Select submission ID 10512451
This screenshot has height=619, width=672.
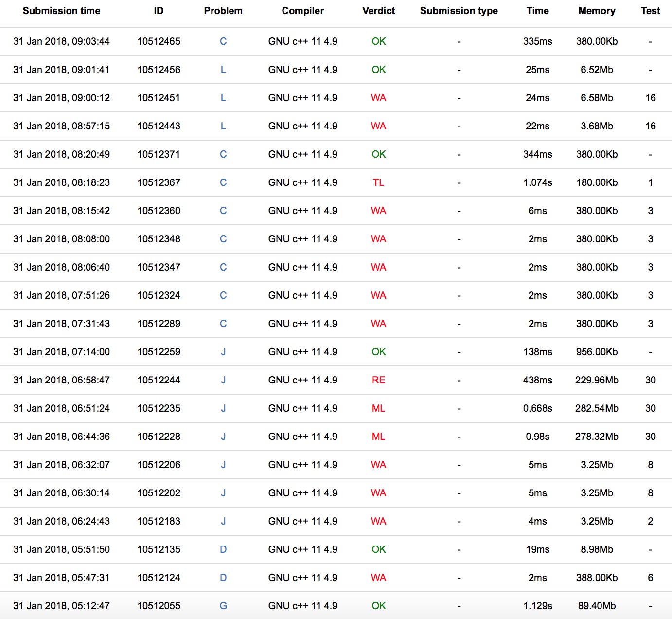tap(159, 98)
